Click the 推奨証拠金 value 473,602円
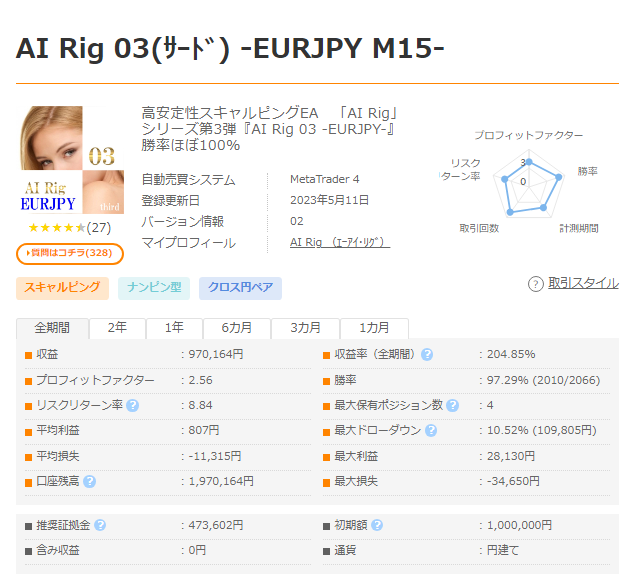Image resolution: width=638 pixels, height=581 pixels. point(216,525)
